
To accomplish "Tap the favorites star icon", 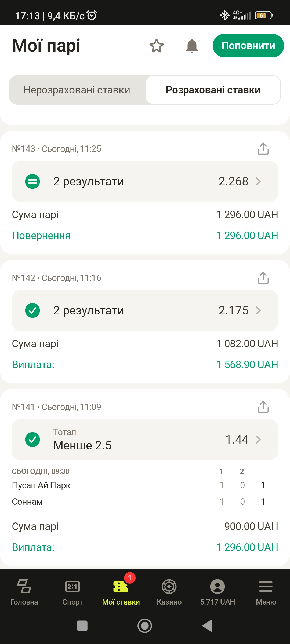I will 157,46.
